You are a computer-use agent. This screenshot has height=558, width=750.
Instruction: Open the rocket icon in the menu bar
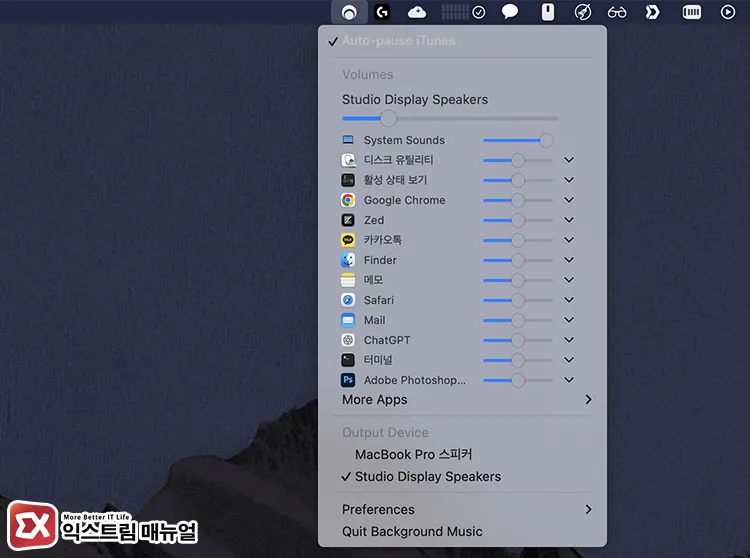coord(583,12)
